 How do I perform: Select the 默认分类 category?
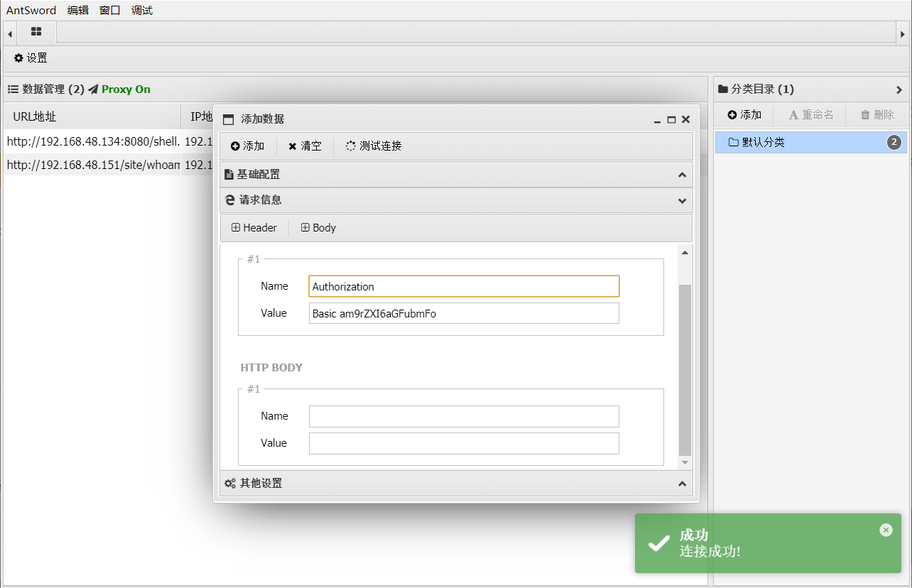(810, 143)
